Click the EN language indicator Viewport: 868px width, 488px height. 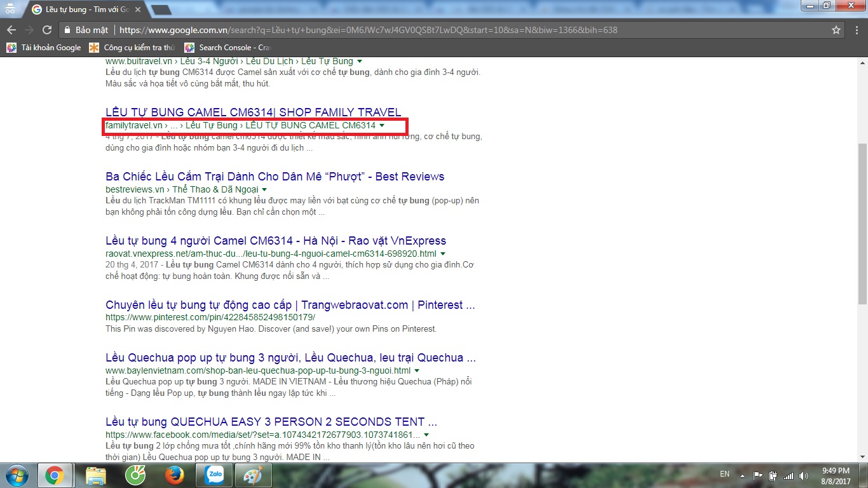(x=724, y=475)
